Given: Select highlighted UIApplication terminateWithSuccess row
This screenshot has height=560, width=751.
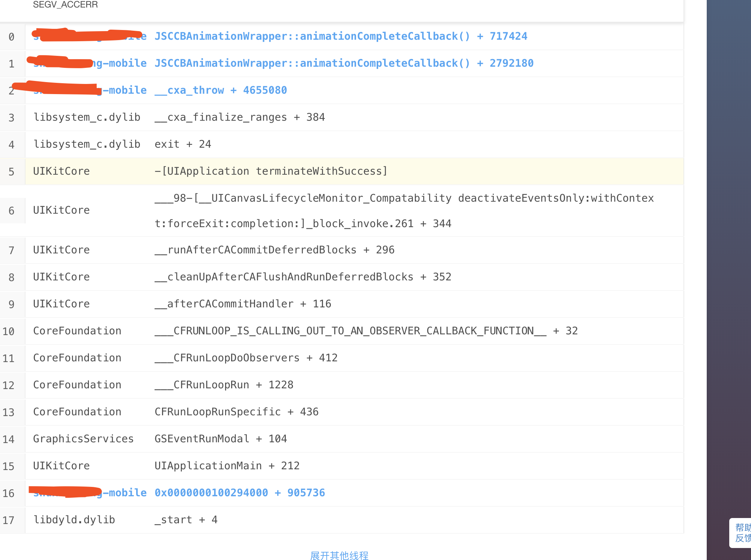Looking at the screenshot, I should click(270, 171).
